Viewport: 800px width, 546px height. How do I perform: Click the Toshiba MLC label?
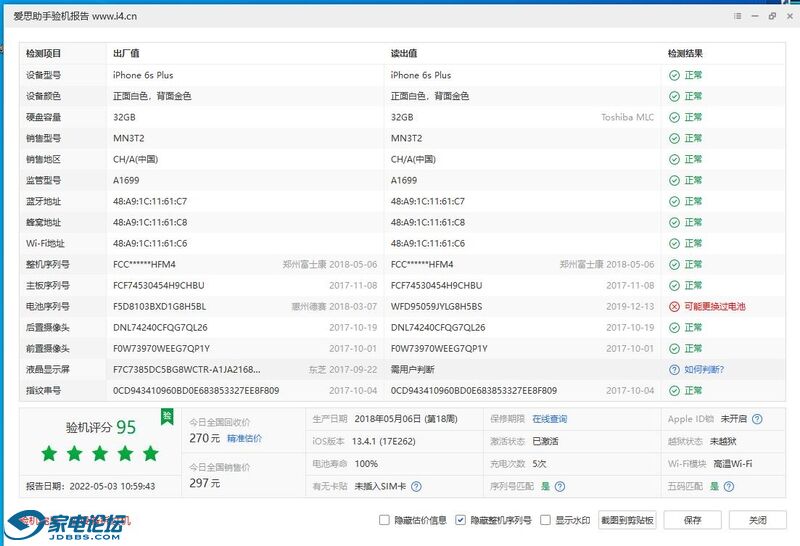coord(627,117)
